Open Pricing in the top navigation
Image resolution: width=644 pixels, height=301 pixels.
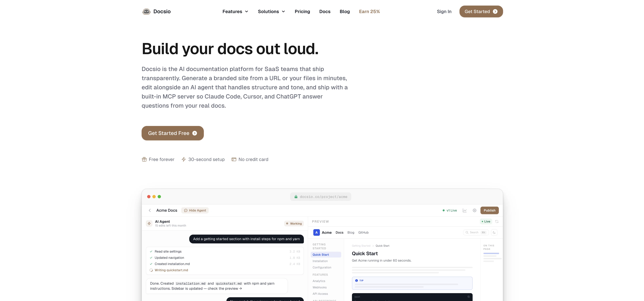pyautogui.click(x=302, y=11)
